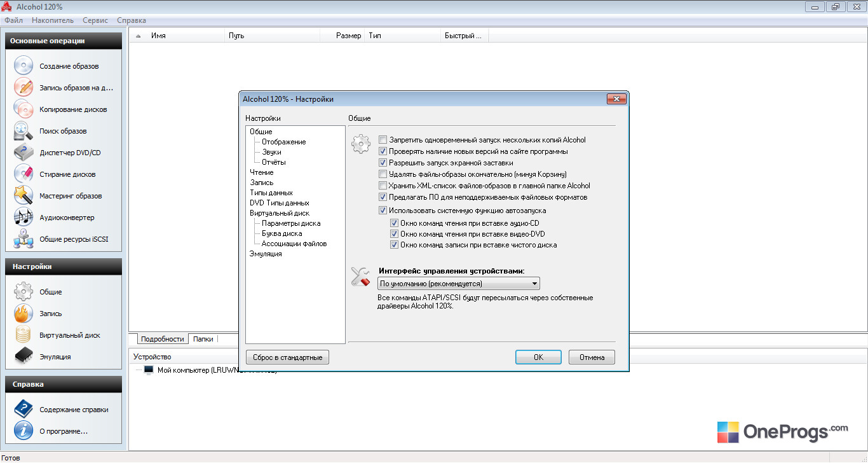
Task: Click the Стирание дисков eraser icon
Action: 24,174
